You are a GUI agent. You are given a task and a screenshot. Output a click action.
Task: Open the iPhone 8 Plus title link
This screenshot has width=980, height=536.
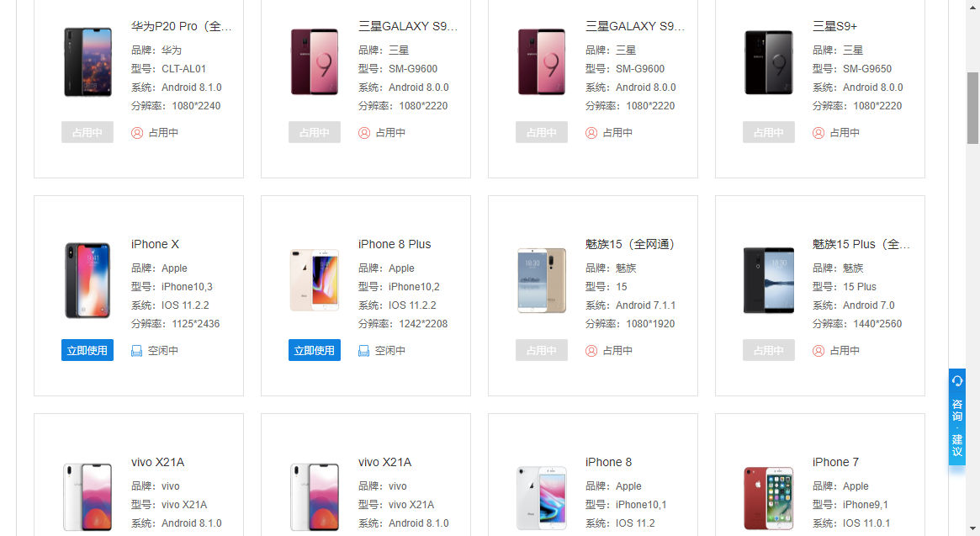pyautogui.click(x=395, y=244)
